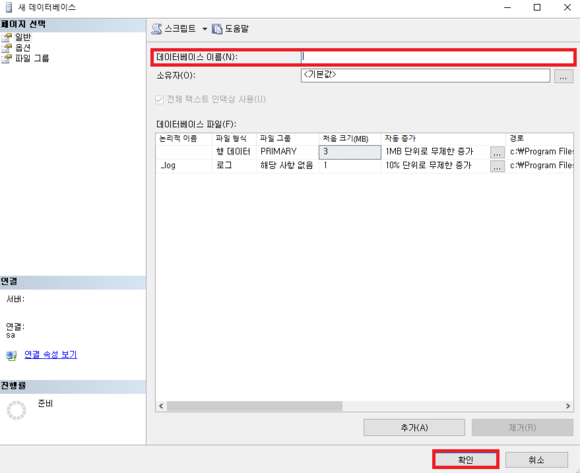The image size is (580, 473).
Task: Click the 파일 그룹 column header
Action: coord(287,139)
